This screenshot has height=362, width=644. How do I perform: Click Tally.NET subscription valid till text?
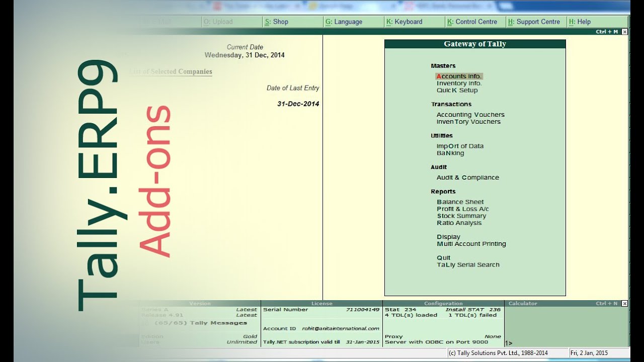click(301, 342)
